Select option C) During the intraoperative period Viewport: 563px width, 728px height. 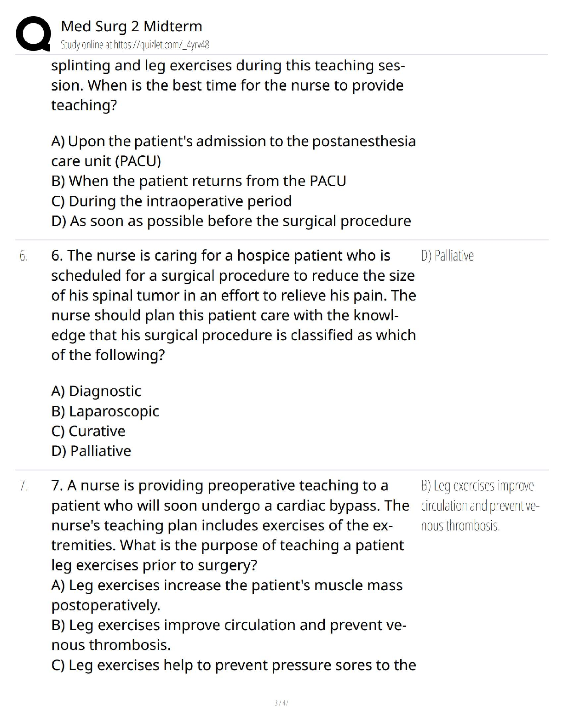(x=172, y=201)
